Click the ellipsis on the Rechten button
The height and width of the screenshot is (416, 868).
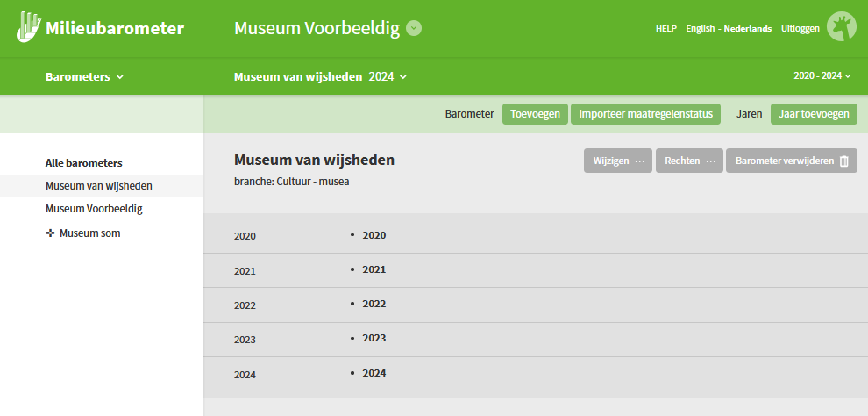point(710,161)
